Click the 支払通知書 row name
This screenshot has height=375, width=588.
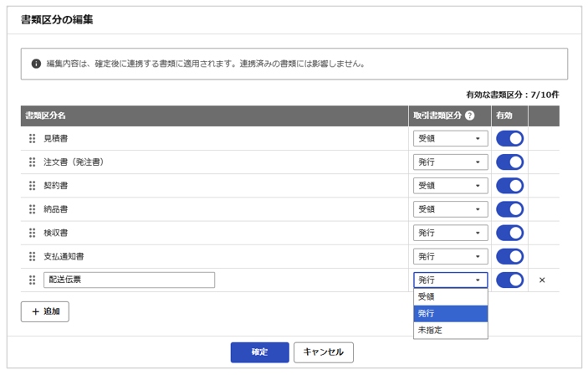[64, 256]
